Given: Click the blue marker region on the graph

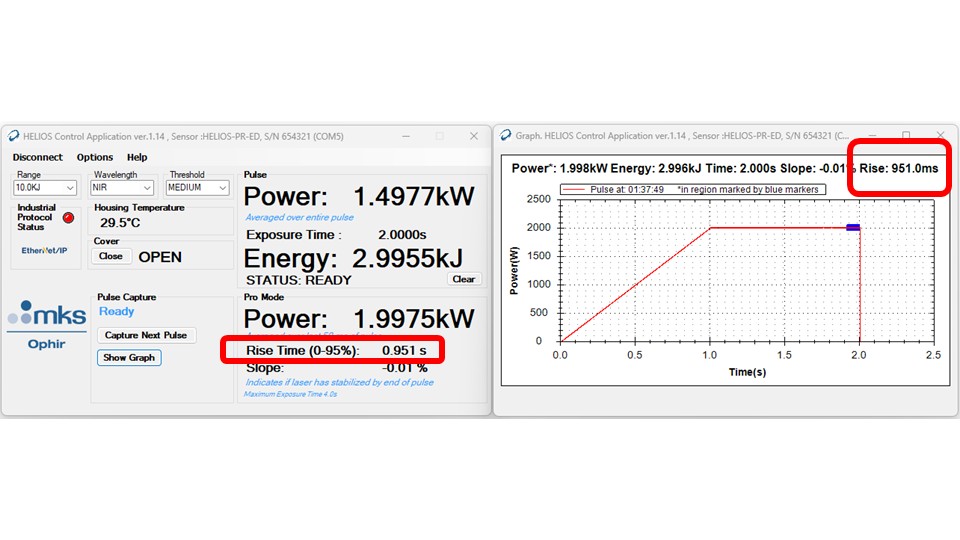Looking at the screenshot, I should 853,228.
